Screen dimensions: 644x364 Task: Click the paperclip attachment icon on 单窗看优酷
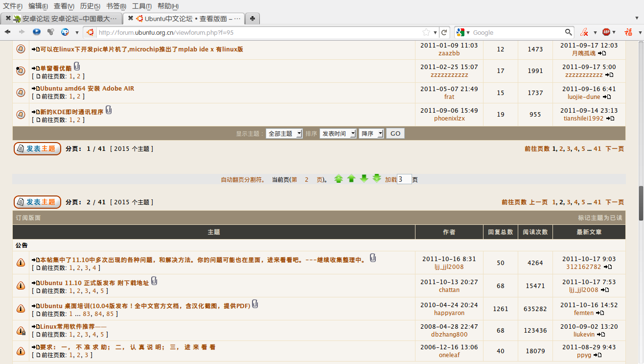(77, 67)
